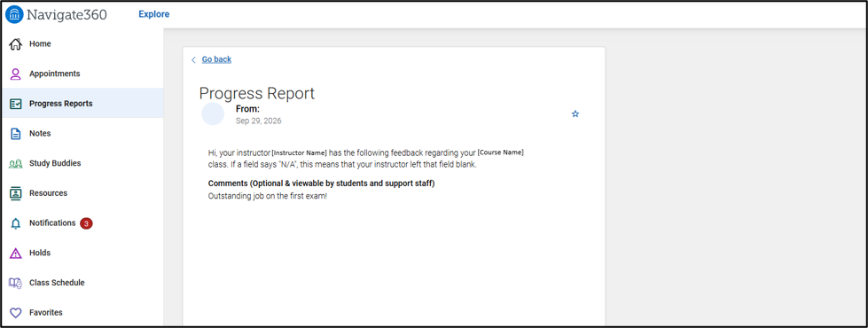
Task: Click the Comments heading text
Action: tap(321, 184)
